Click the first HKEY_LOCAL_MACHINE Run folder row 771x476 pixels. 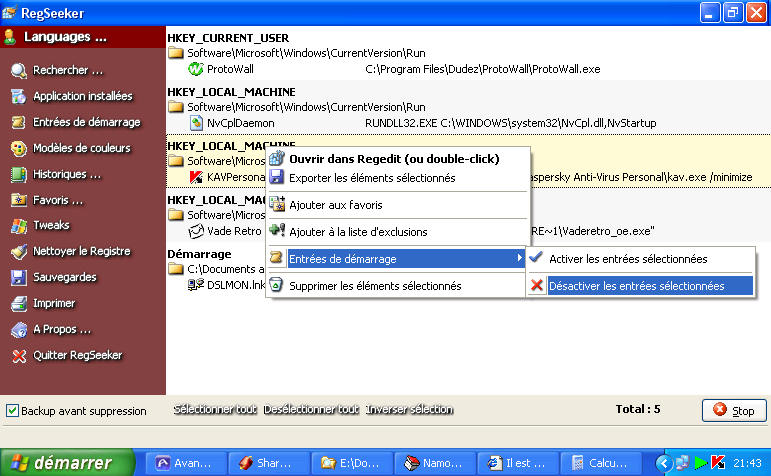tap(297, 107)
